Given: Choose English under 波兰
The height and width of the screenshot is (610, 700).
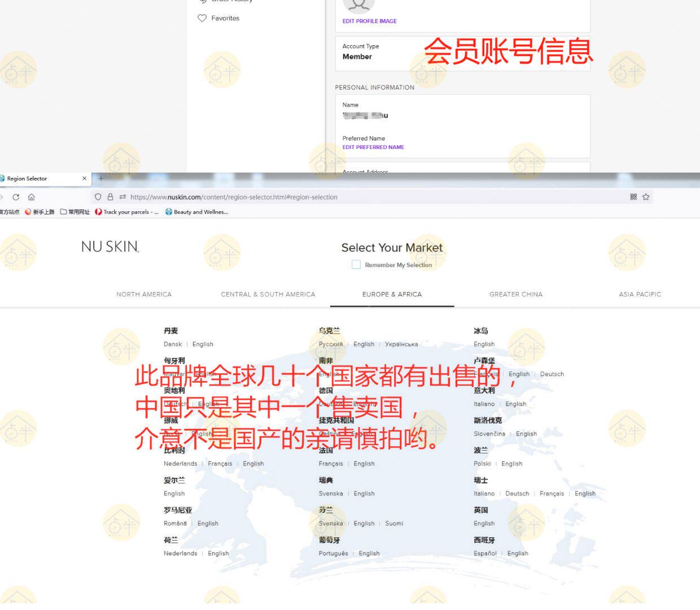Looking at the screenshot, I should (x=512, y=464).
